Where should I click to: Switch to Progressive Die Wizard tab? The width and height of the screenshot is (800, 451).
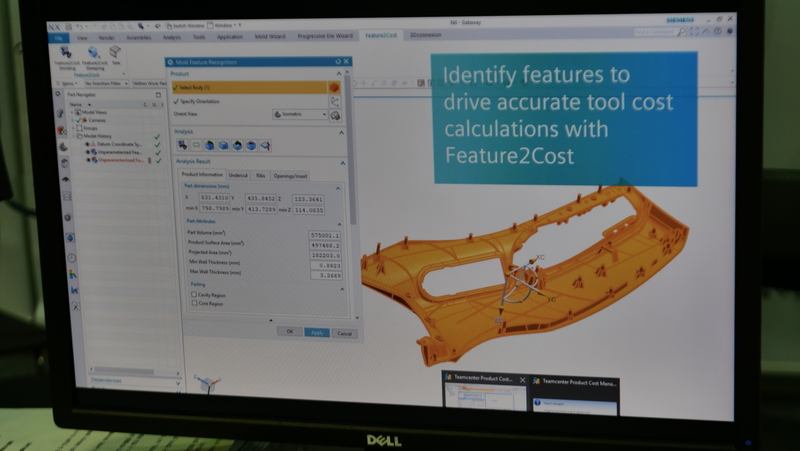point(325,36)
